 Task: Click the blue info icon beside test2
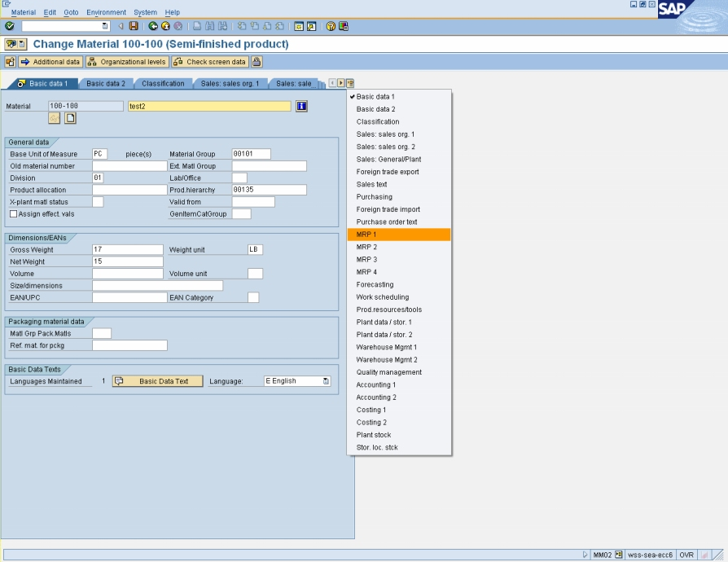coord(301,107)
